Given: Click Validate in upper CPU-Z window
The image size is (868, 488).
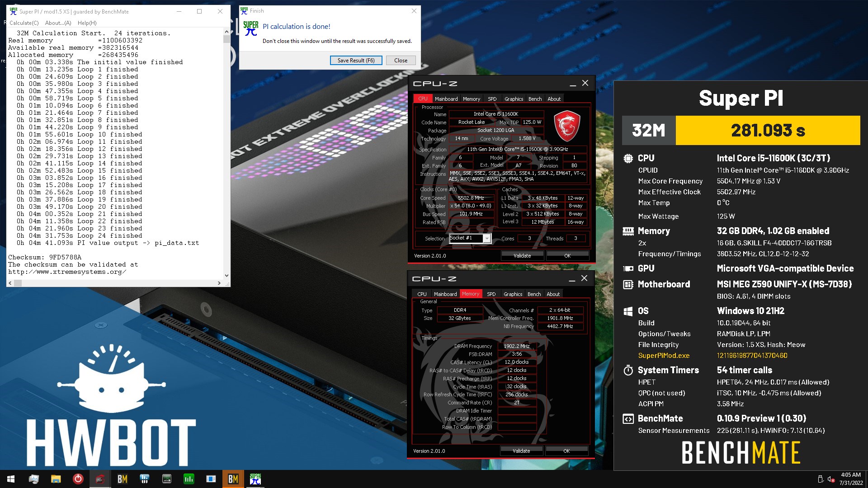Looking at the screenshot, I should pyautogui.click(x=522, y=256).
